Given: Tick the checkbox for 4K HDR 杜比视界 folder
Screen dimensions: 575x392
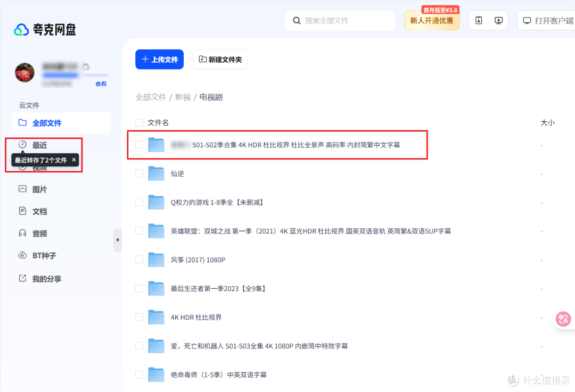Looking at the screenshot, I should point(139,317).
